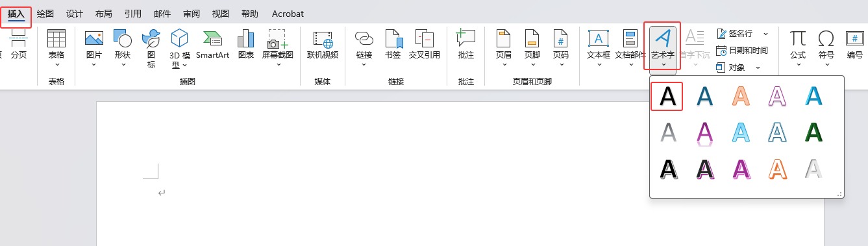The image size is (868, 246).
Task: Switch to the 设计 tab
Action: [75, 14]
